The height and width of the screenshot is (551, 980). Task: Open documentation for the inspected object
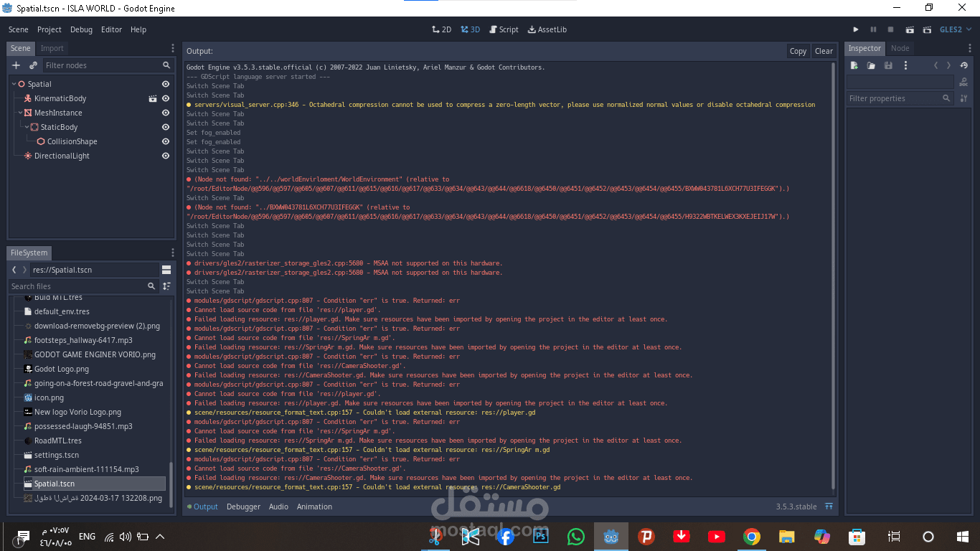[963, 82]
